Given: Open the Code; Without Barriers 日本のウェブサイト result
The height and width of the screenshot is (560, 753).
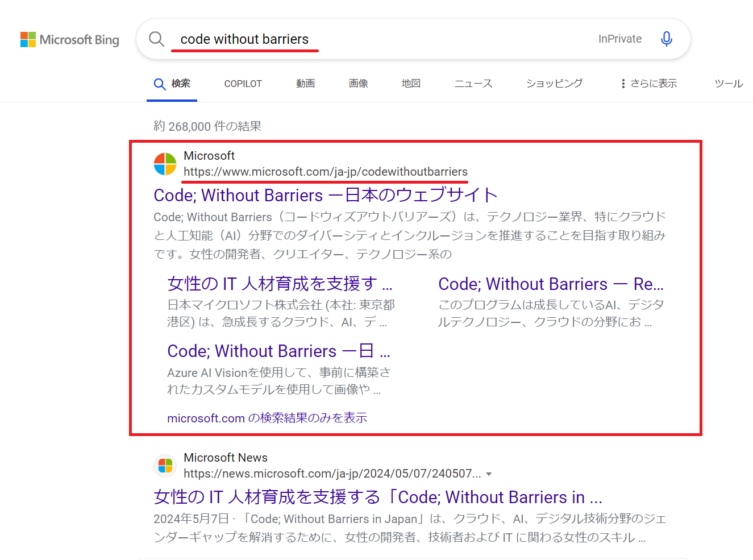Looking at the screenshot, I should 325,195.
